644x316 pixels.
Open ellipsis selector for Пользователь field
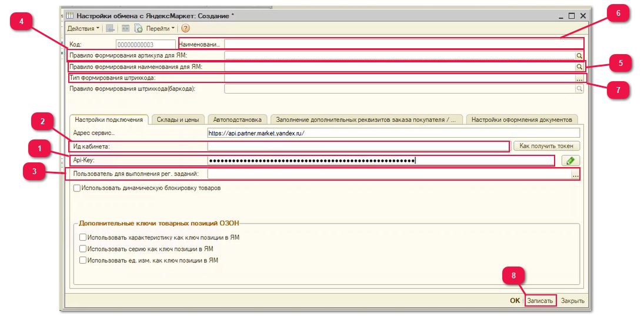click(x=575, y=174)
